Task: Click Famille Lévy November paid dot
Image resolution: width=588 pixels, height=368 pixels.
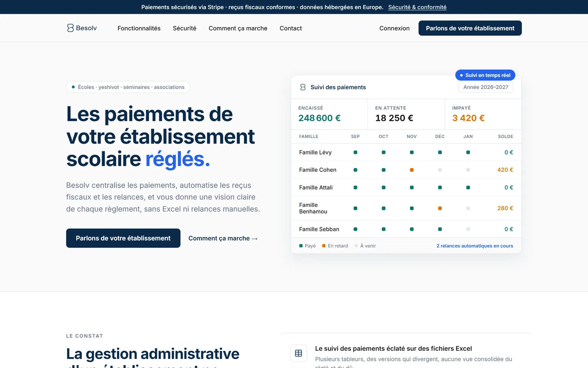Action: pos(412,152)
